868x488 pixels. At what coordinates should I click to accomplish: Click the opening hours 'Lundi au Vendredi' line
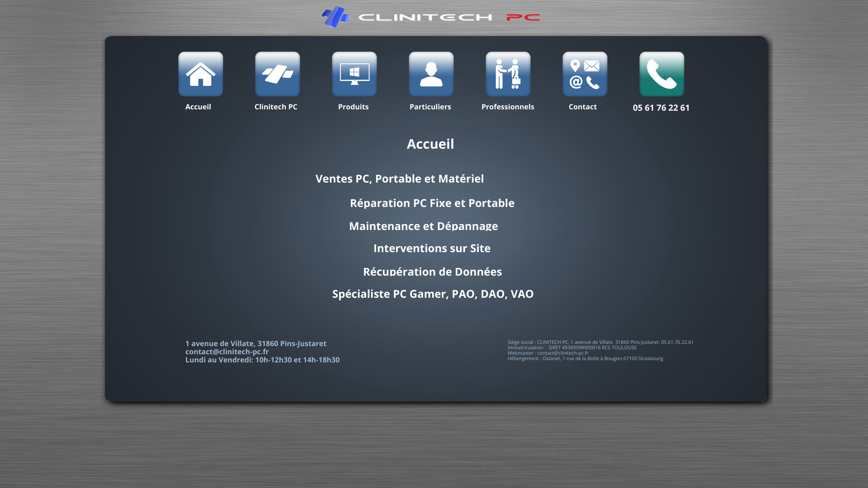point(262,360)
